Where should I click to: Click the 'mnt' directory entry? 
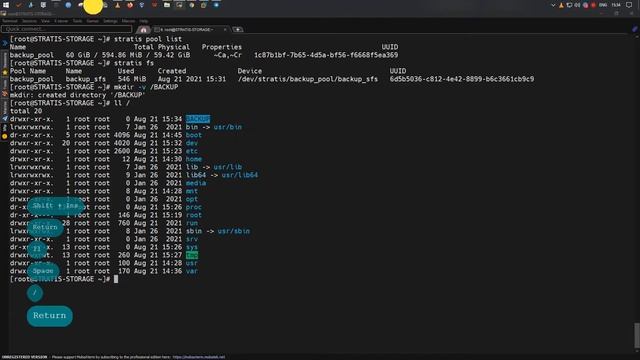tap(191, 191)
